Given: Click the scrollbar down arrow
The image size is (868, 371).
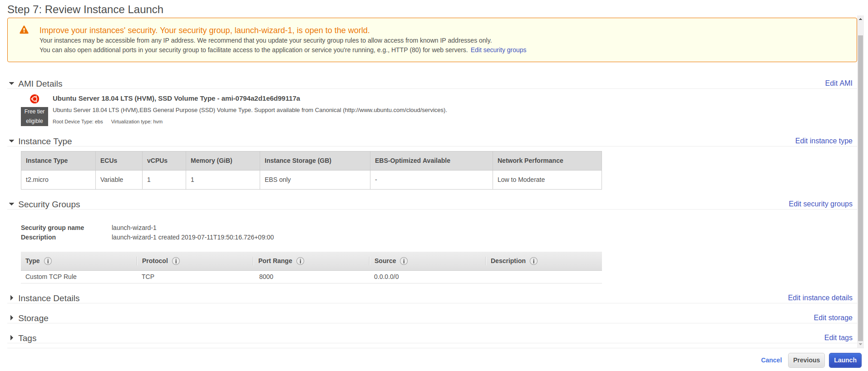Looking at the screenshot, I should click(860, 345).
